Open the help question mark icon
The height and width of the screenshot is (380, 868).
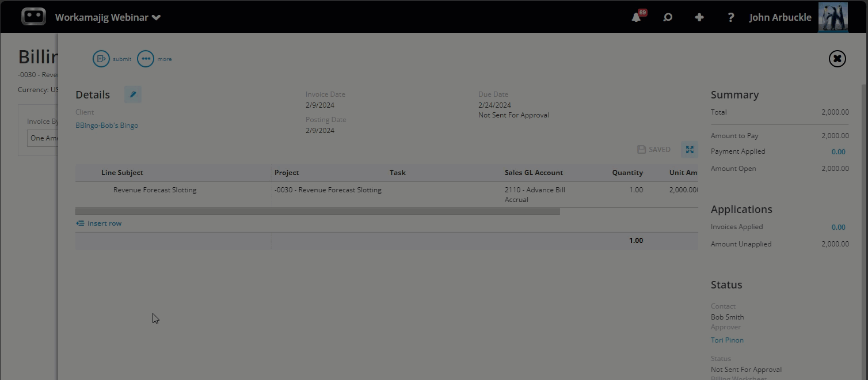pyautogui.click(x=730, y=17)
